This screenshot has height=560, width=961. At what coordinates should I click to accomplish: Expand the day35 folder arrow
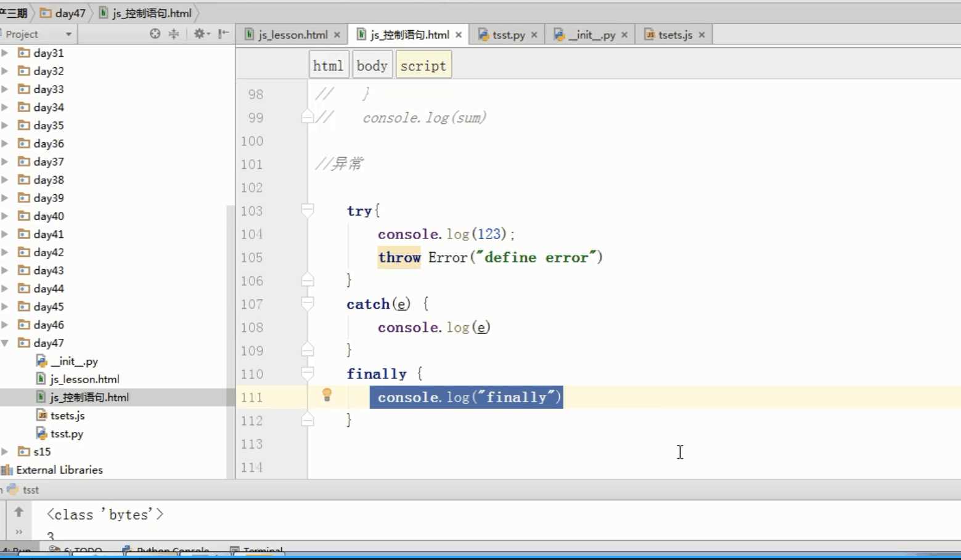(x=5, y=125)
